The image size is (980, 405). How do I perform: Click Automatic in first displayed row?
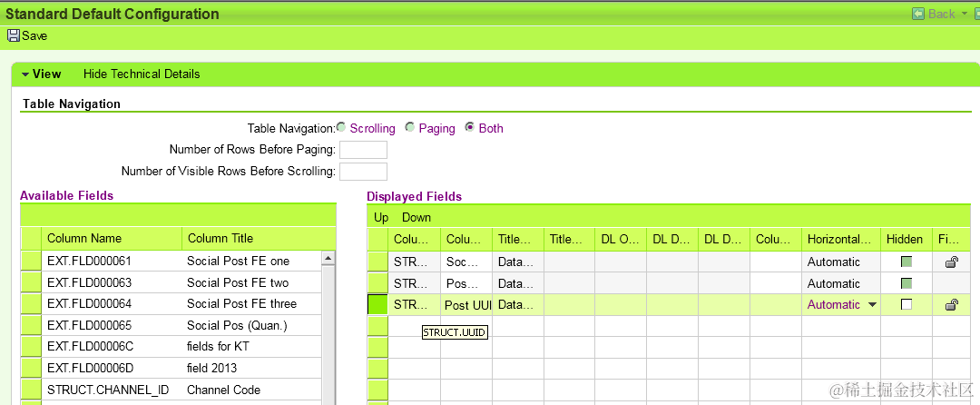(x=840, y=262)
